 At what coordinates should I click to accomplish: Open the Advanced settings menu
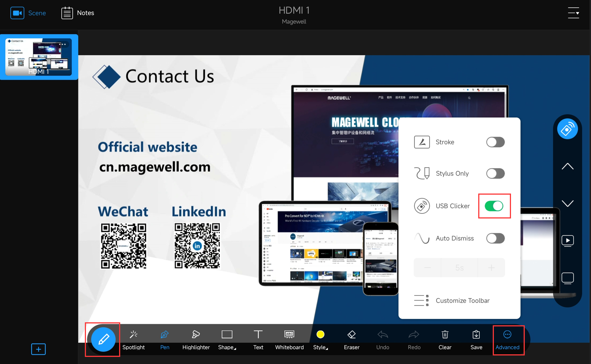507,340
